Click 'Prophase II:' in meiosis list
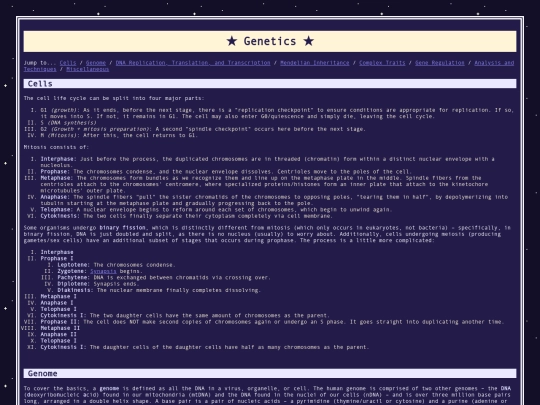 click(x=60, y=322)
